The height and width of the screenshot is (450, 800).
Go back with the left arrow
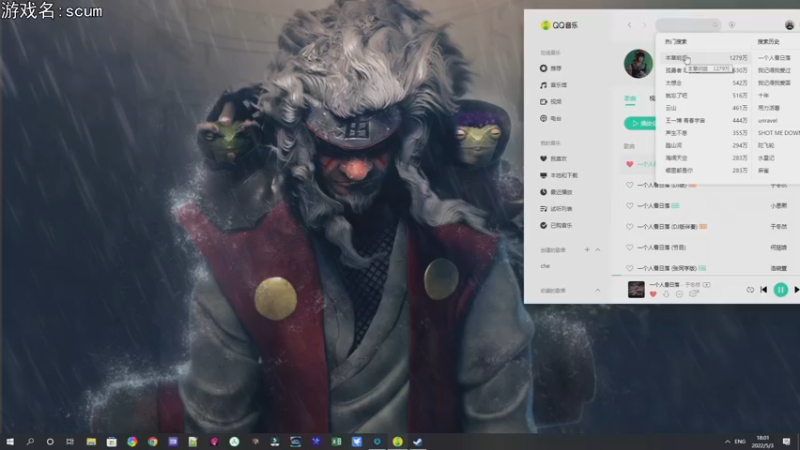point(630,25)
